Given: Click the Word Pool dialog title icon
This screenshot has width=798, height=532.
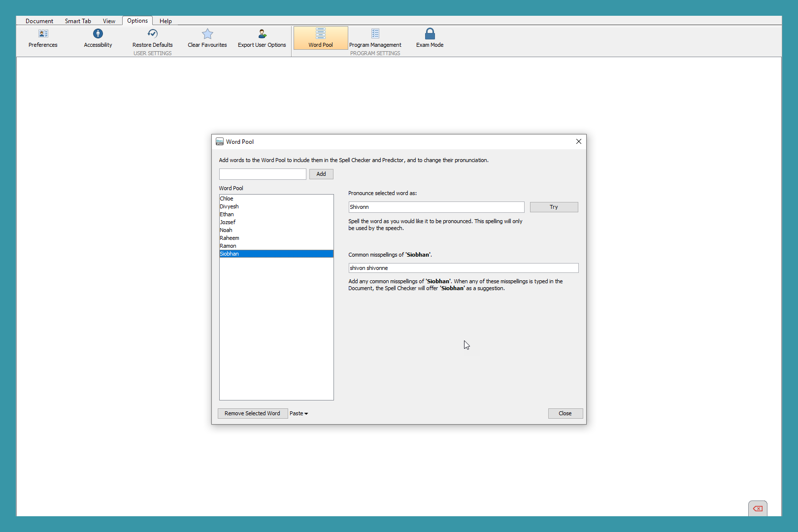Looking at the screenshot, I should pos(220,141).
